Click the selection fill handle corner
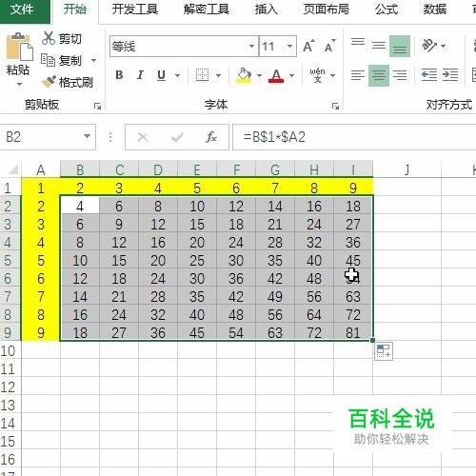 pyautogui.click(x=373, y=340)
